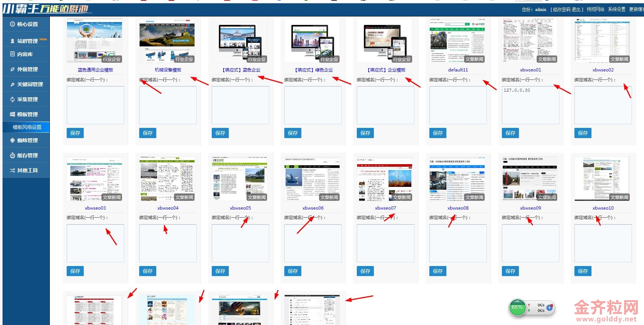
Task: Save domains for default11 template
Action: [438, 133]
